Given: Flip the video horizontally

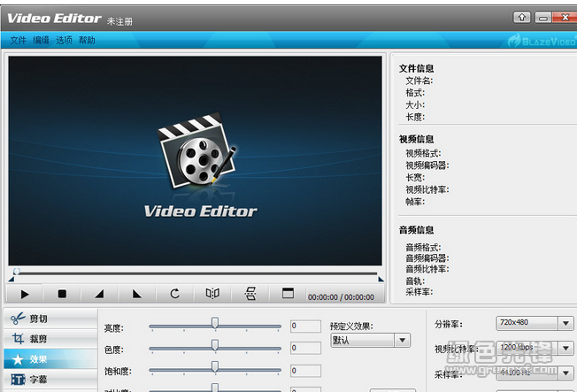Looking at the screenshot, I should click(212, 294).
